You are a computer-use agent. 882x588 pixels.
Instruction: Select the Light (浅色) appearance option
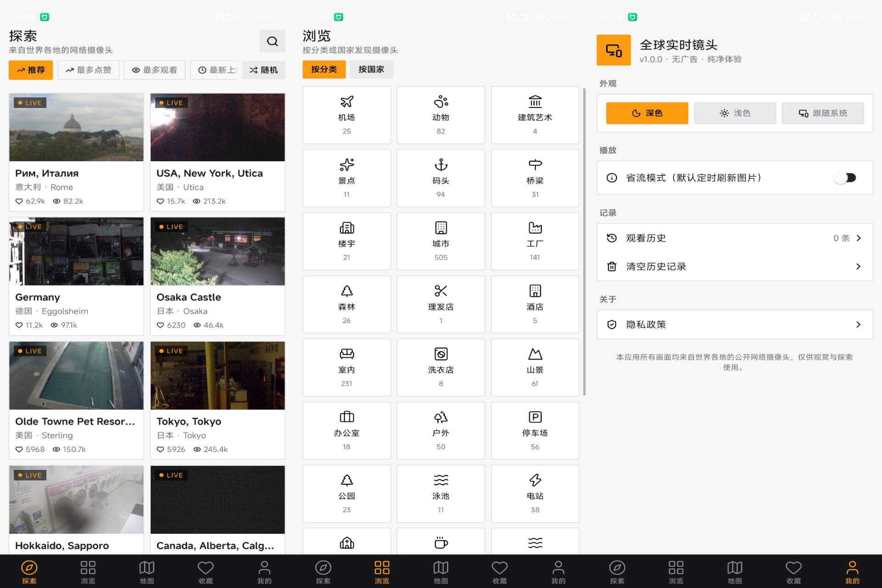pos(735,113)
